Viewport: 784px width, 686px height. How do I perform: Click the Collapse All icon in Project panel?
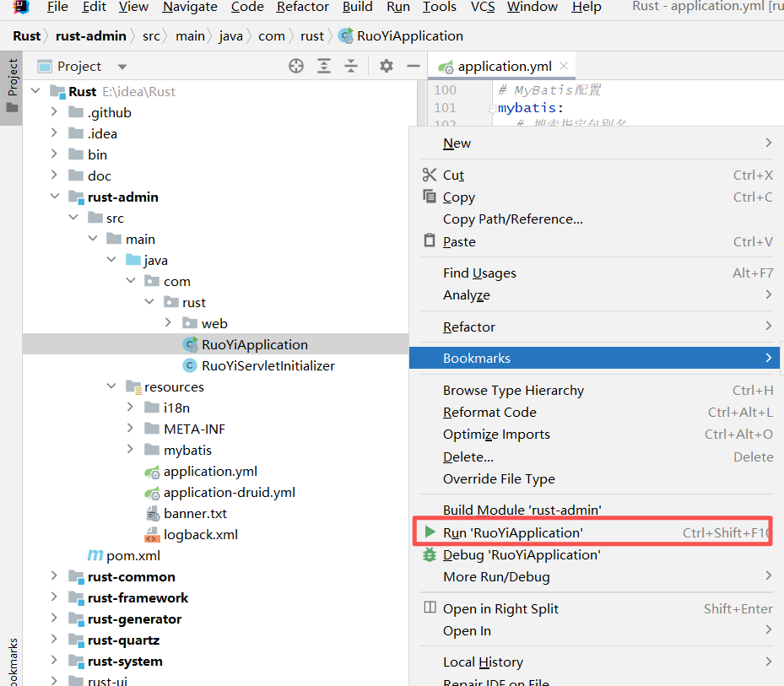351,66
